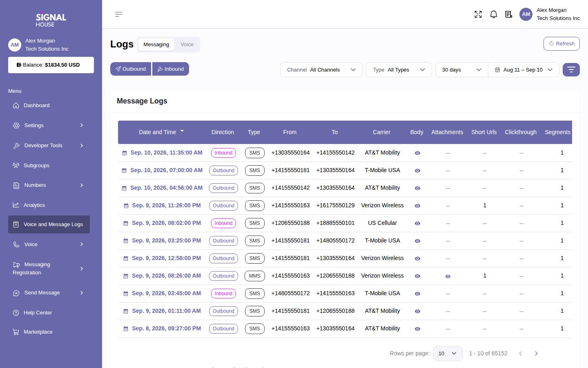Click the Refresh button
Viewport: 588px width, 368px height.
coord(561,44)
